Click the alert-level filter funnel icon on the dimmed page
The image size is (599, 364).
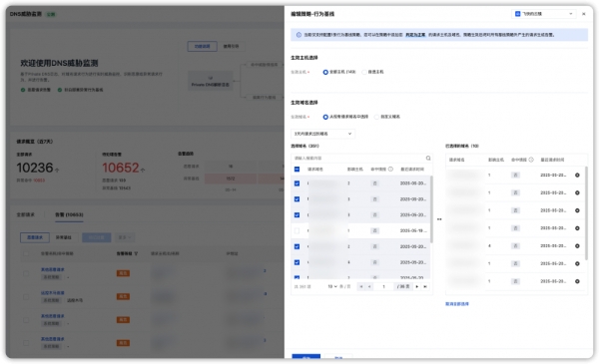pyautogui.click(x=136, y=253)
